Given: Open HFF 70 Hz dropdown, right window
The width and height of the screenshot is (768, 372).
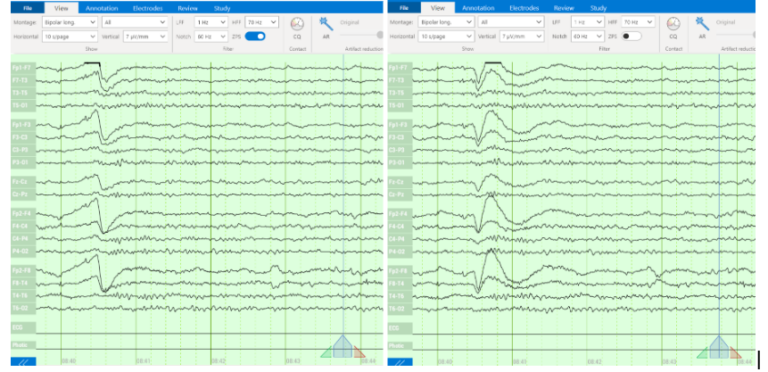Looking at the screenshot, I should [x=638, y=22].
